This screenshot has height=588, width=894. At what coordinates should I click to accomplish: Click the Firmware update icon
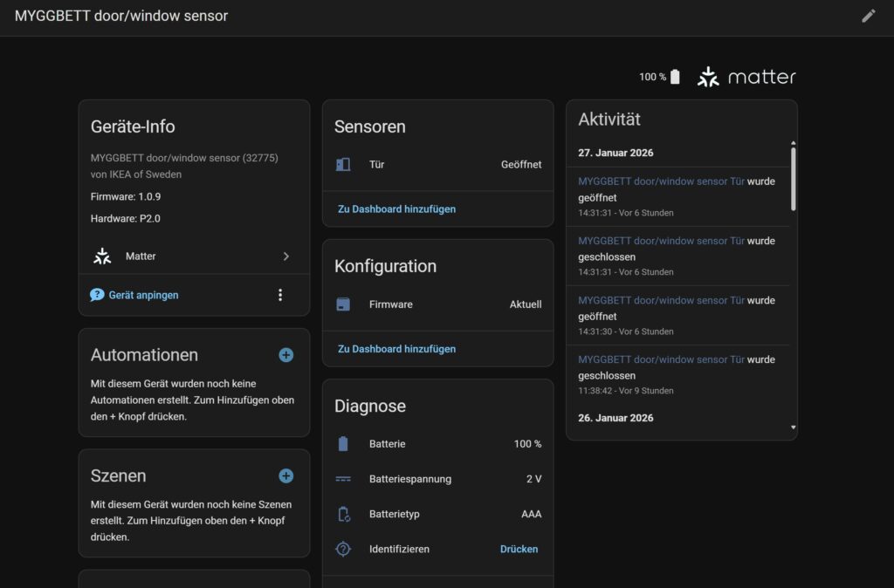tap(343, 304)
